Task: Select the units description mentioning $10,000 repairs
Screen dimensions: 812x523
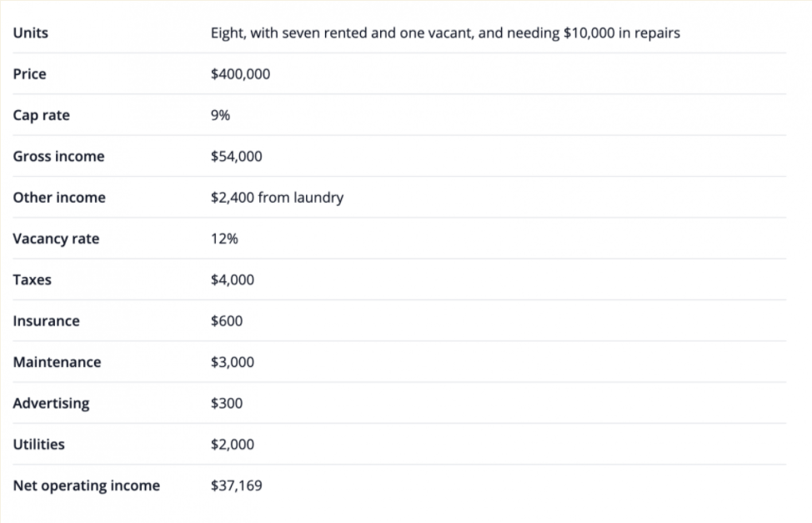Action: coord(445,33)
